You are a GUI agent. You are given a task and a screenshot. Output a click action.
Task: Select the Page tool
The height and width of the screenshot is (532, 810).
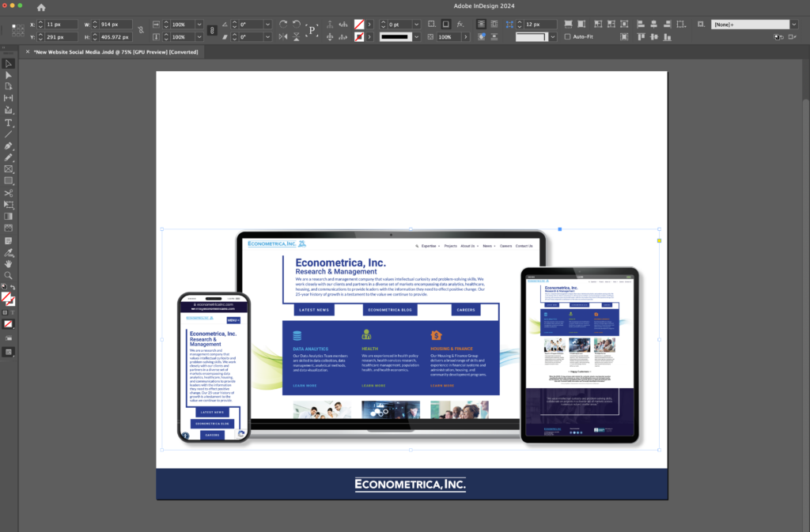(x=8, y=86)
